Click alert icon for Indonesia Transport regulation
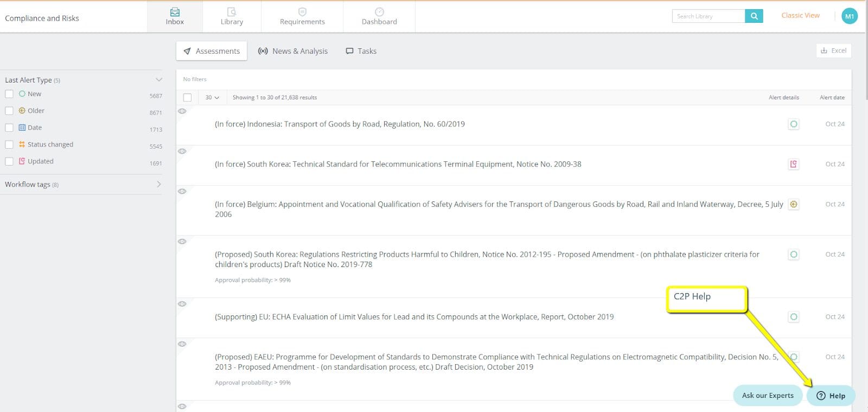This screenshot has width=868, height=412. click(x=793, y=124)
